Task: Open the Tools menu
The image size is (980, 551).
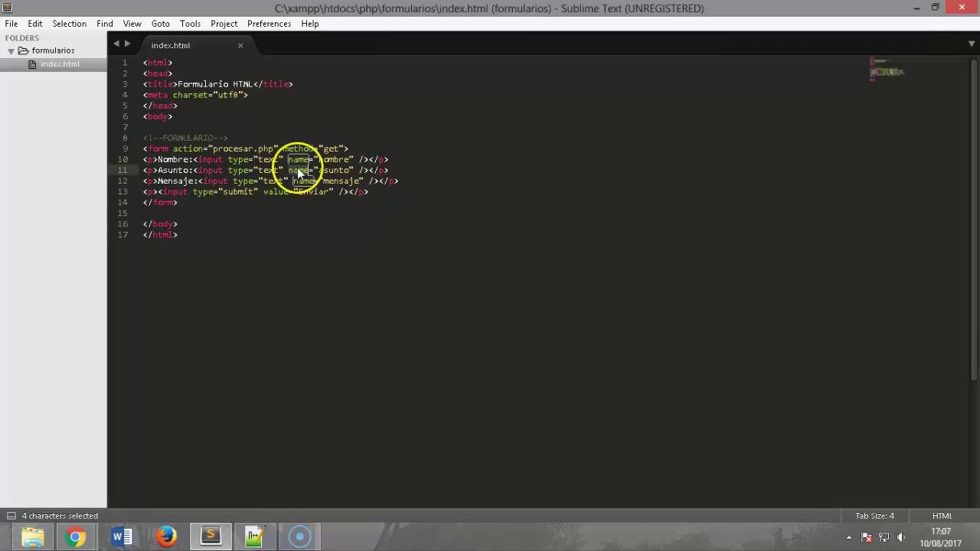Action: tap(190, 24)
